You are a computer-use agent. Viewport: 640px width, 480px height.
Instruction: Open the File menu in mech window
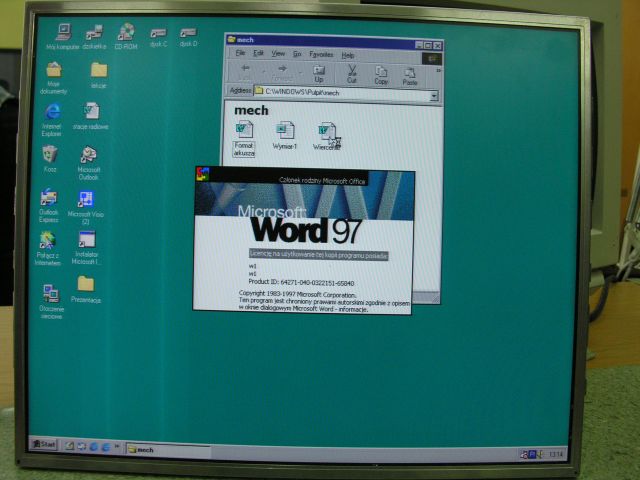point(240,53)
